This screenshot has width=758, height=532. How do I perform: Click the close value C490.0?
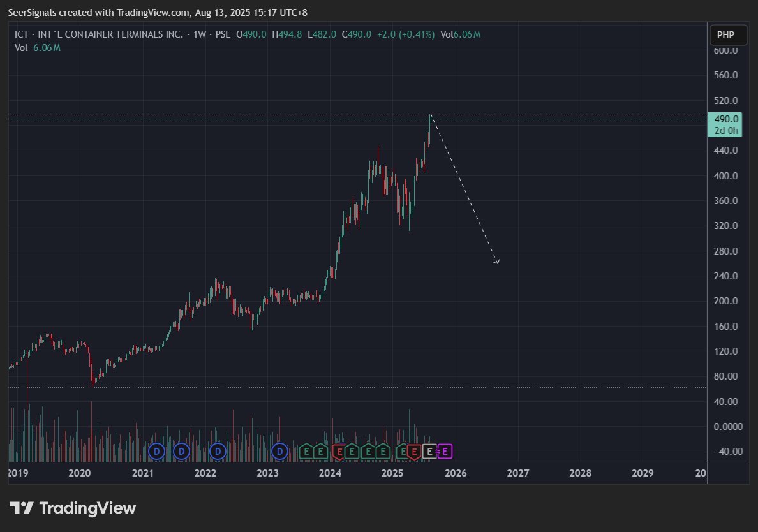coord(356,34)
